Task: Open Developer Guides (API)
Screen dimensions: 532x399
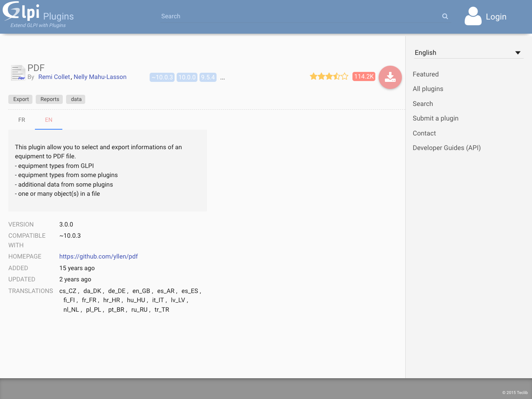Action: click(447, 148)
